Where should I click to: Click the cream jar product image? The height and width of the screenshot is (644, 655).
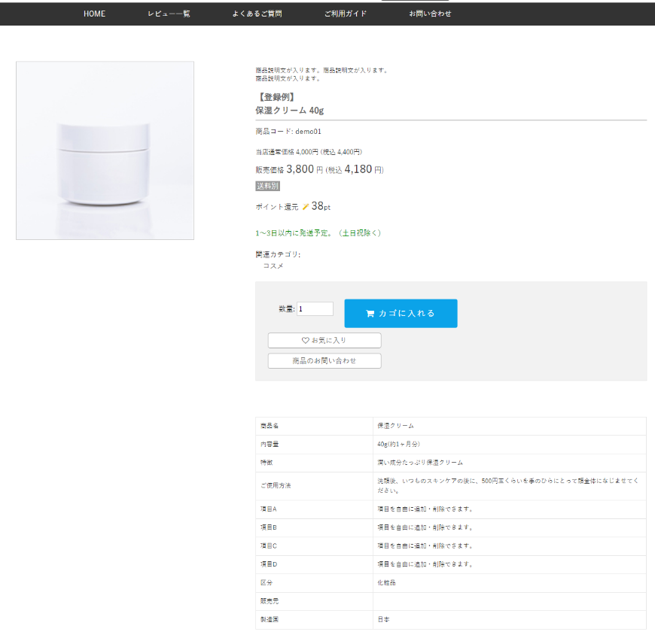[x=105, y=150]
